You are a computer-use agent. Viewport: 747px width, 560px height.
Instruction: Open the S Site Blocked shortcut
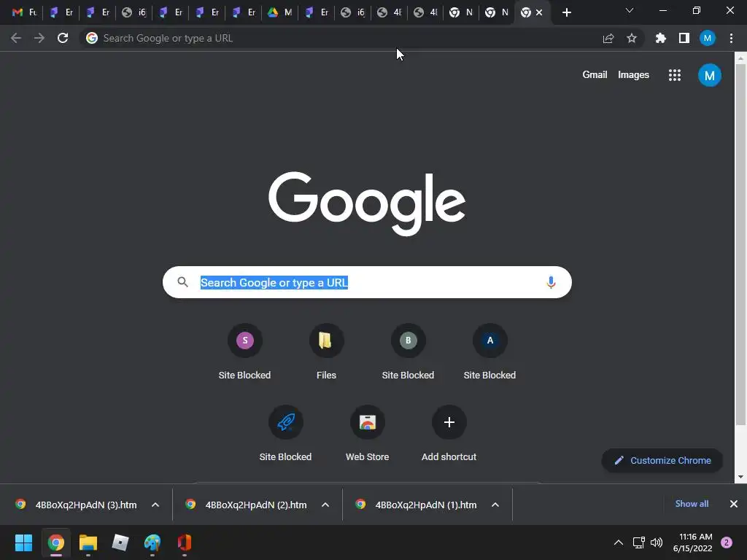coord(245,352)
